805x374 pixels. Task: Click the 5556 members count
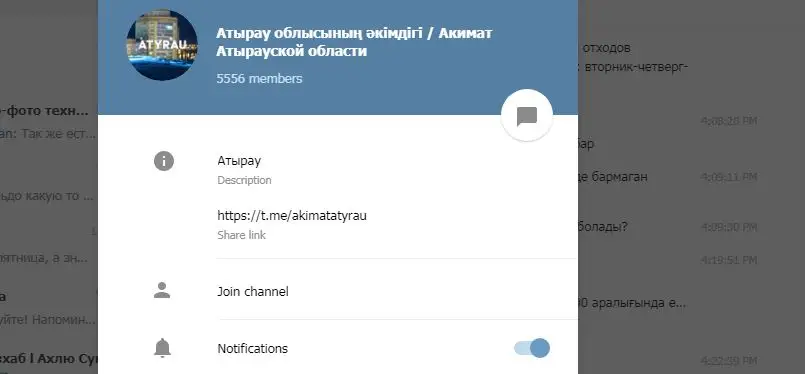pos(259,79)
